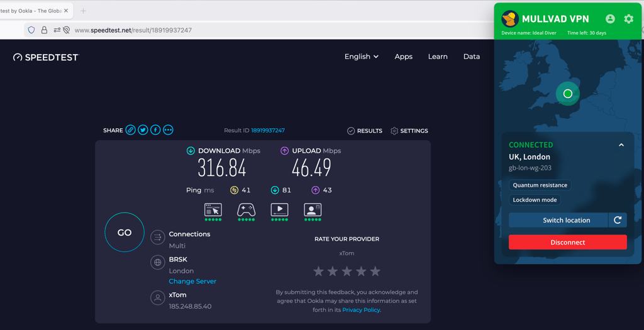Click the gaming controller rating icon

246,210
